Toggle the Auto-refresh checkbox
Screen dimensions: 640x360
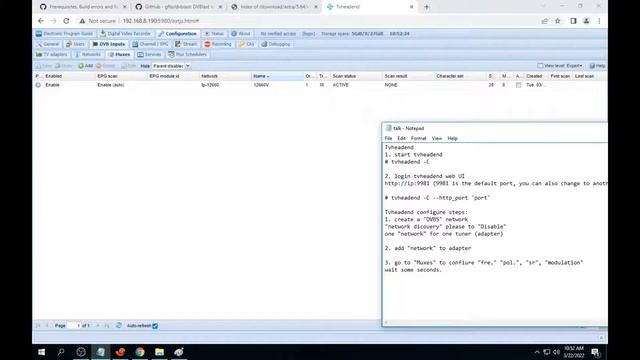coord(155,326)
